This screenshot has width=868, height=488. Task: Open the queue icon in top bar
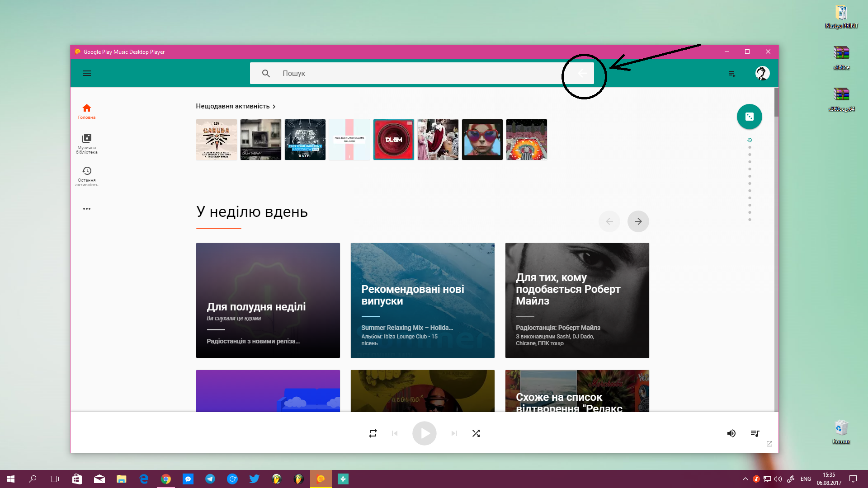coord(732,74)
